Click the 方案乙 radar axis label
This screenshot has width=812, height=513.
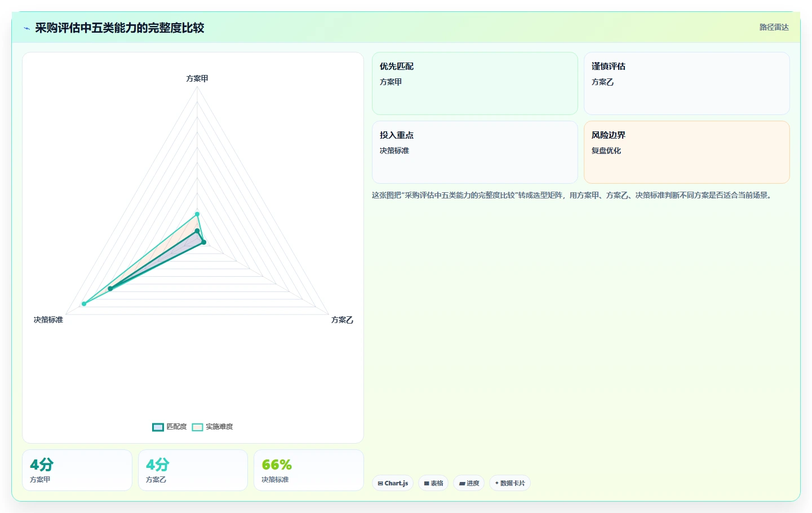[x=342, y=320]
